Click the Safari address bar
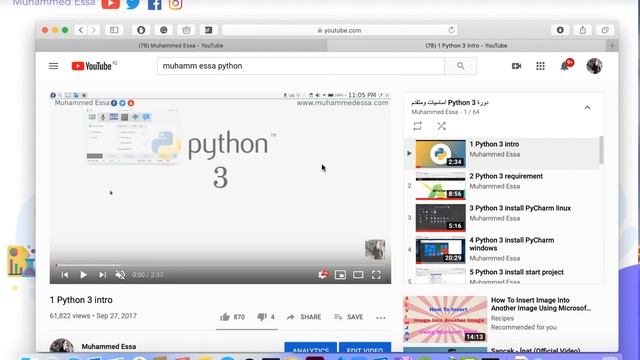 click(339, 30)
